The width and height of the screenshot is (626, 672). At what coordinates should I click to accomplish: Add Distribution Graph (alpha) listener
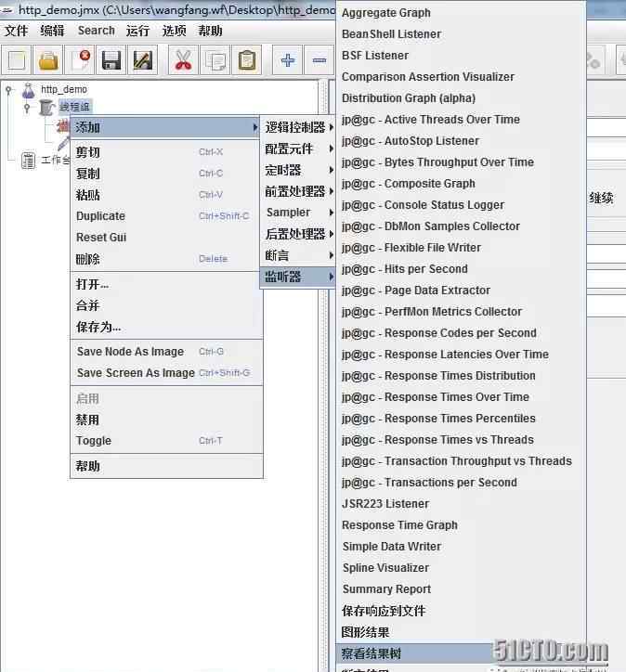[461, 98]
